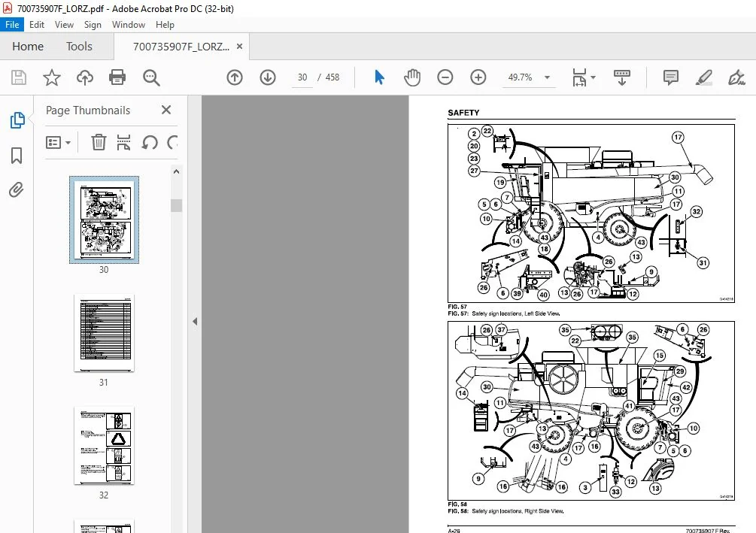The image size is (756, 533).
Task: Open the find text magnifier icon
Action: (151, 77)
